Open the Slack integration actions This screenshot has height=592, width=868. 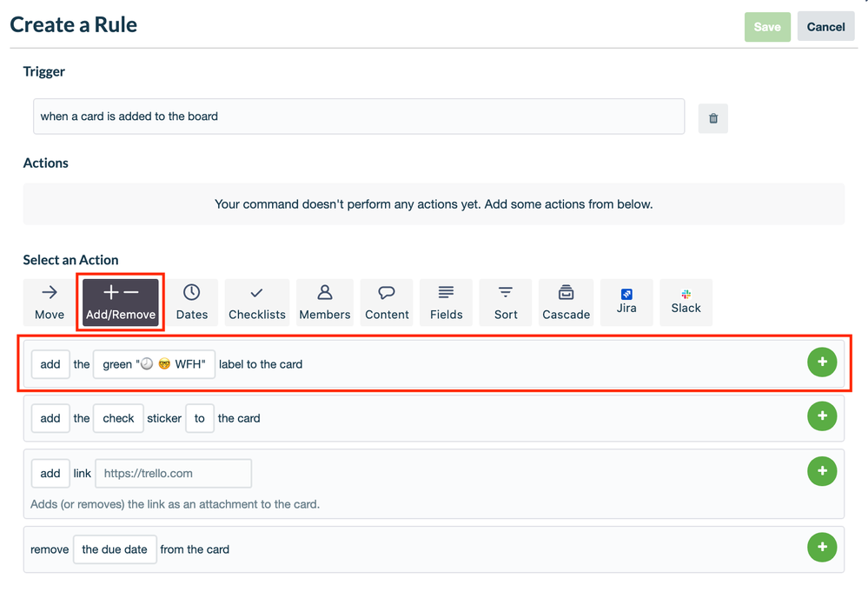pyautogui.click(x=686, y=302)
